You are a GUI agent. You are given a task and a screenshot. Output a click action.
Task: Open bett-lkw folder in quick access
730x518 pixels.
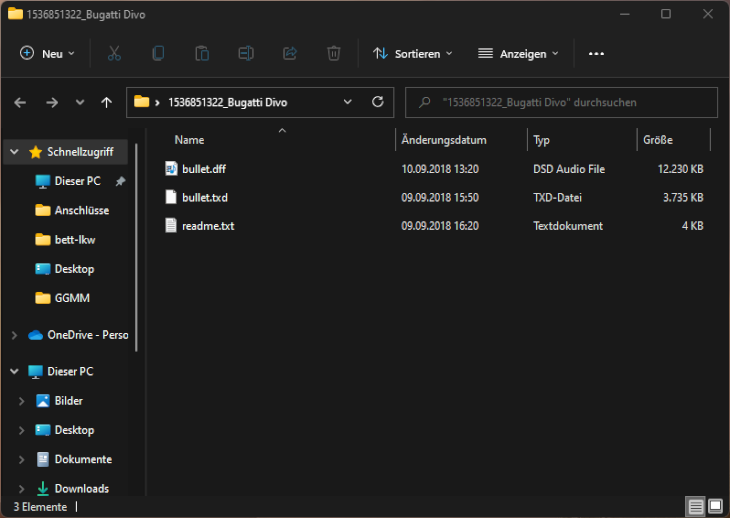66,240
